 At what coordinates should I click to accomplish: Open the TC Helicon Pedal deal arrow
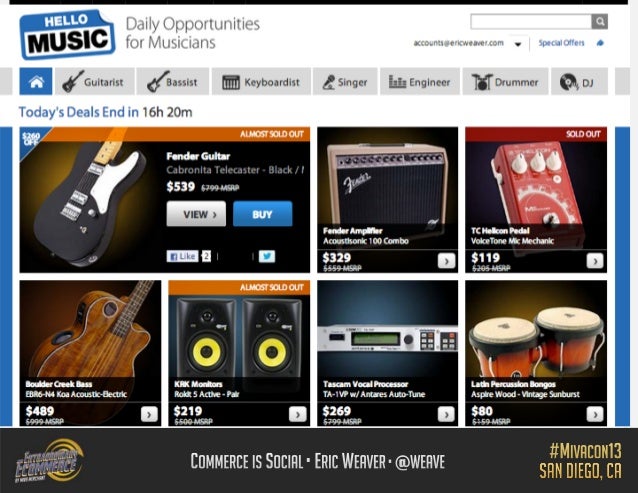[x=595, y=261]
